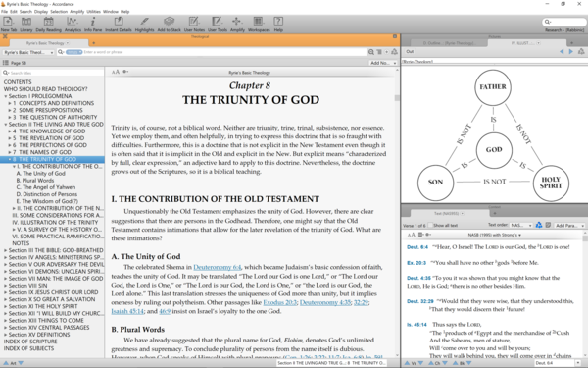Expand Section VIII SIN

[6, 286]
